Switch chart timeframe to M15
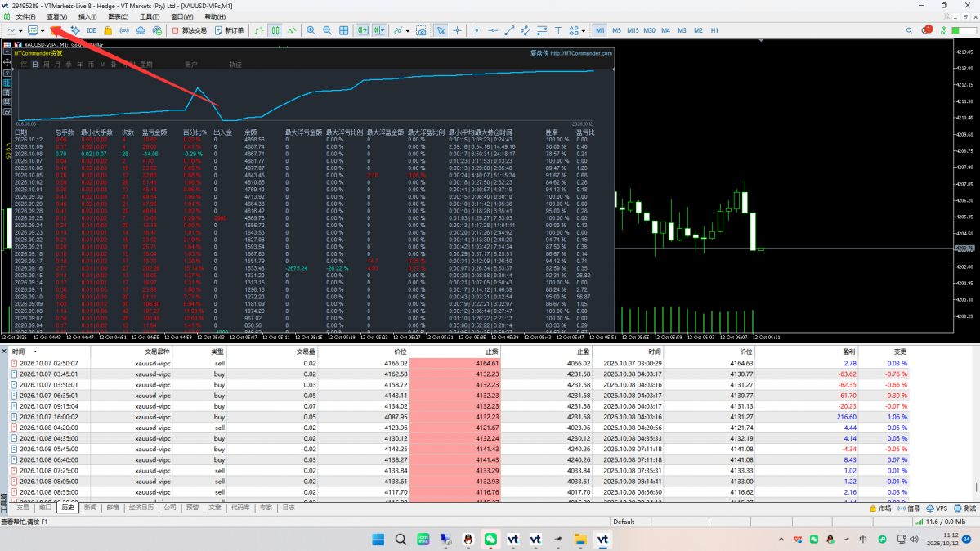Viewport: 980px width, 551px height. click(x=633, y=30)
